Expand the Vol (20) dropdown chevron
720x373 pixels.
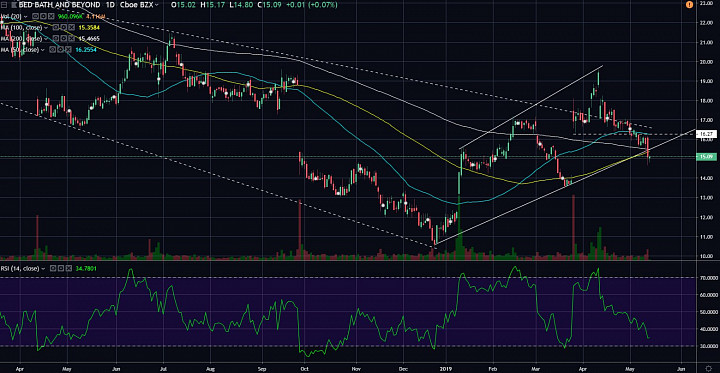[25, 17]
